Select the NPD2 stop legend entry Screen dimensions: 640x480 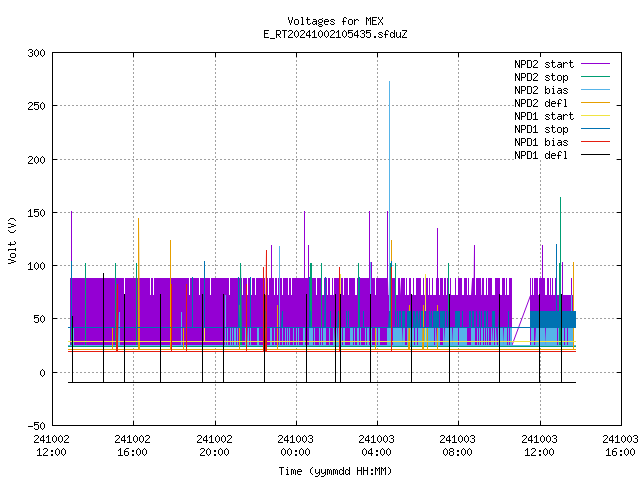541,77
